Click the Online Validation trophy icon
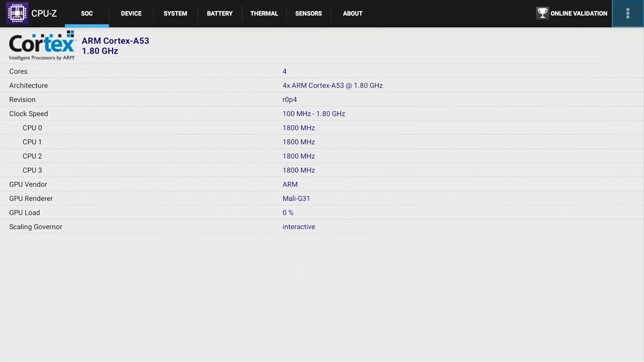644x362 pixels. pos(543,13)
